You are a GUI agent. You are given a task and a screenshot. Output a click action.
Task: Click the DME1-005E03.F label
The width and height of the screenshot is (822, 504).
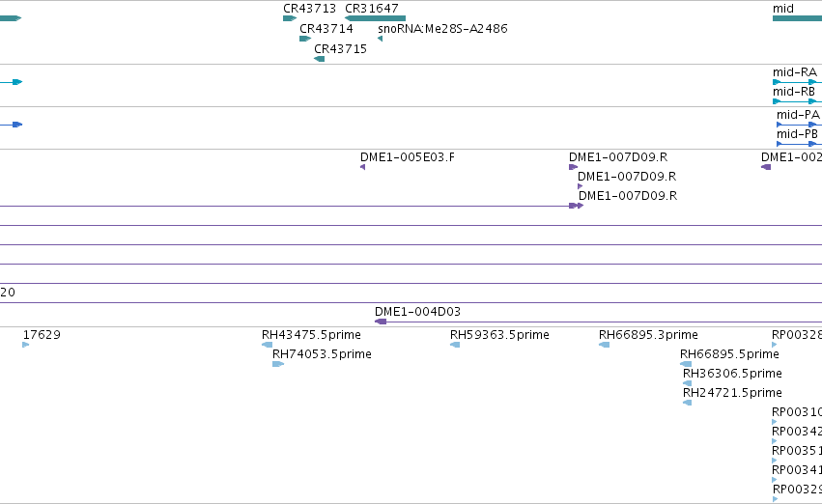(x=408, y=157)
